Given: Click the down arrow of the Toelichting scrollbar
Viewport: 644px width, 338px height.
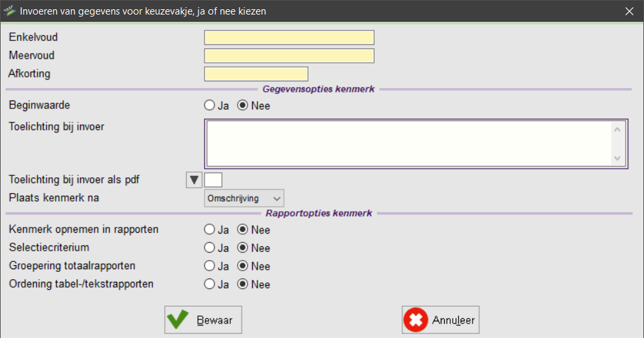Looking at the screenshot, I should (x=618, y=158).
